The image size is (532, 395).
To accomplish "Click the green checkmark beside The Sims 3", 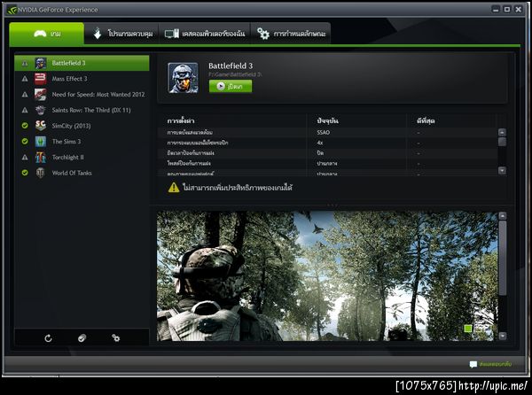I will pyautogui.click(x=25, y=142).
